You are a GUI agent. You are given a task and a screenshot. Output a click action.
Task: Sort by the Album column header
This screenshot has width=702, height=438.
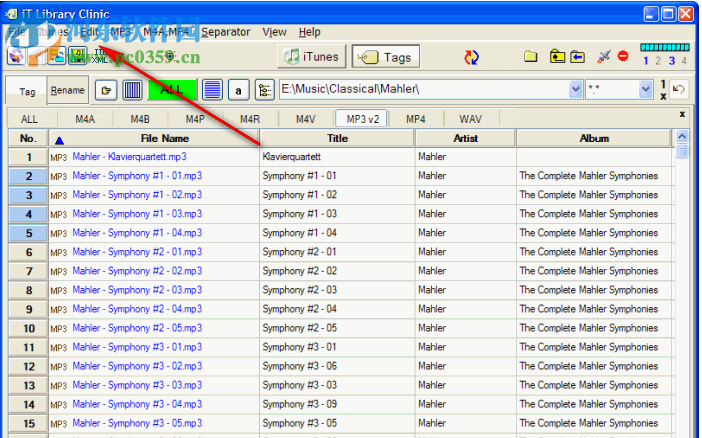[x=594, y=138]
